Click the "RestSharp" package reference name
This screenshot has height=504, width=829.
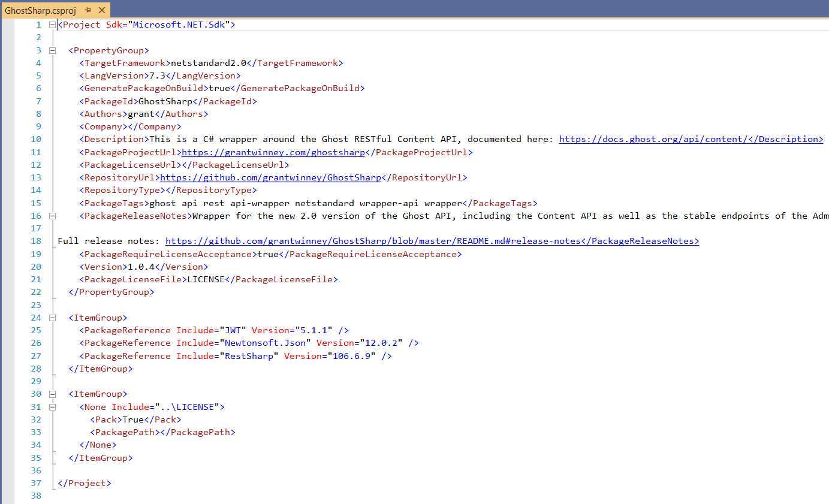pos(249,356)
